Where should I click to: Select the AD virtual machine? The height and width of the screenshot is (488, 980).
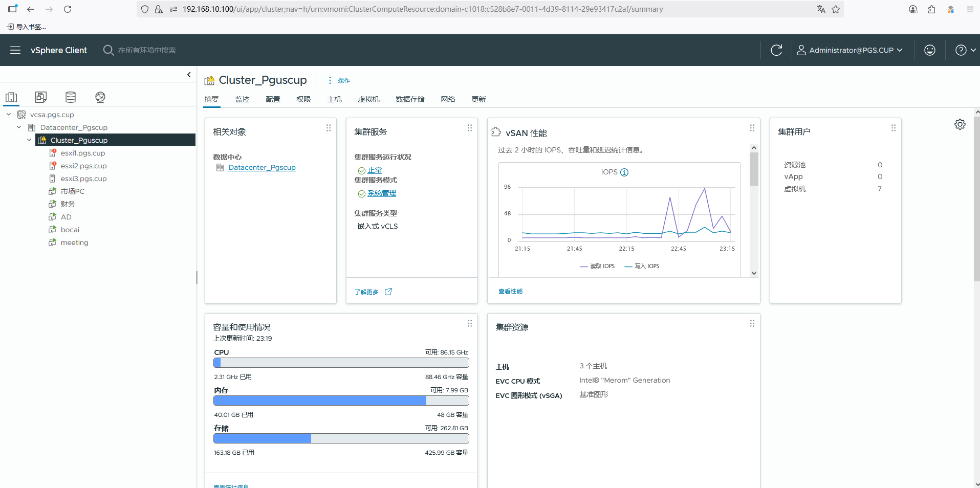[x=66, y=217]
